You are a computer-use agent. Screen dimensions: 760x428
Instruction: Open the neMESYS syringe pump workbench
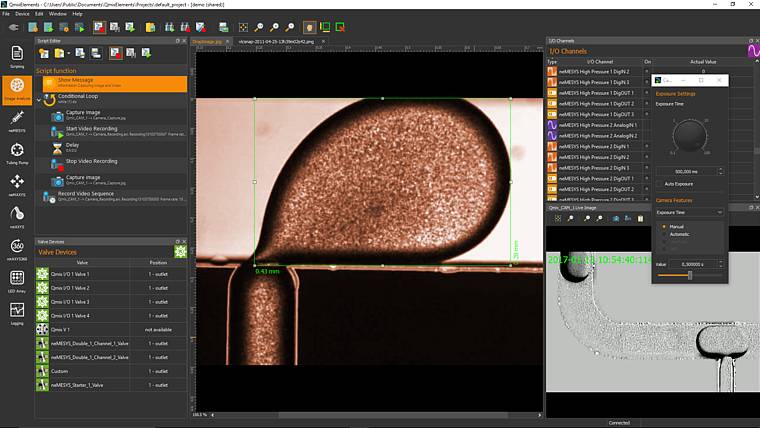pos(17,120)
